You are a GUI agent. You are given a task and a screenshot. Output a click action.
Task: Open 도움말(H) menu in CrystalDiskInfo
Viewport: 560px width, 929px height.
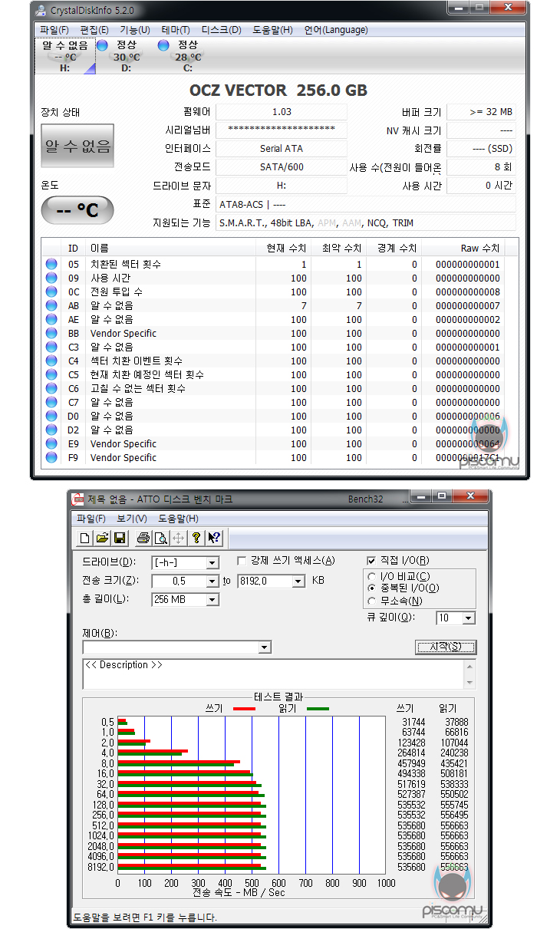(273, 30)
